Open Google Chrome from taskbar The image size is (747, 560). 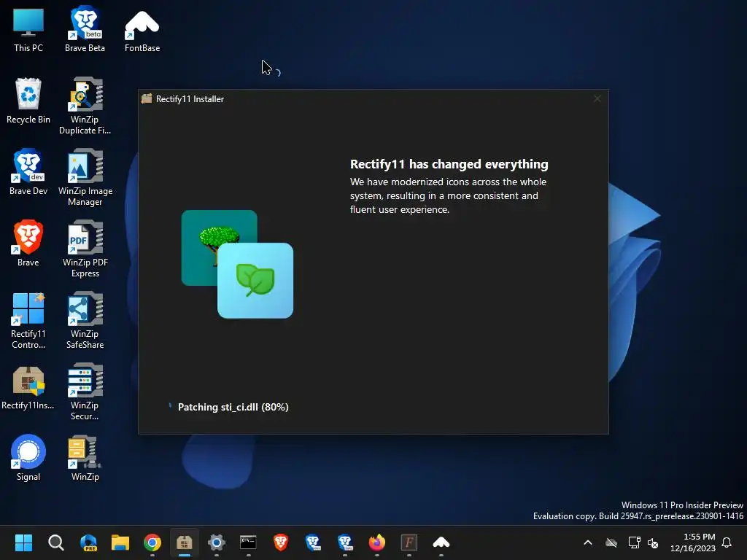click(152, 542)
